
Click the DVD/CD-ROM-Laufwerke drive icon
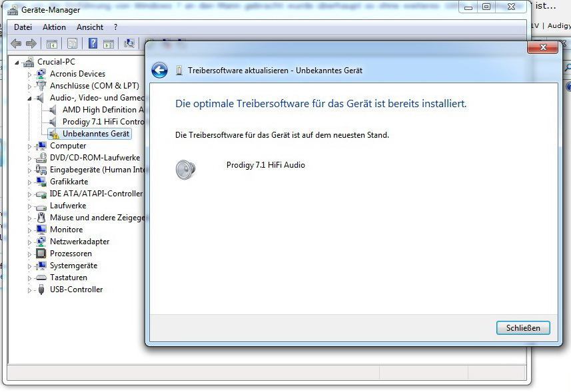[x=41, y=158]
